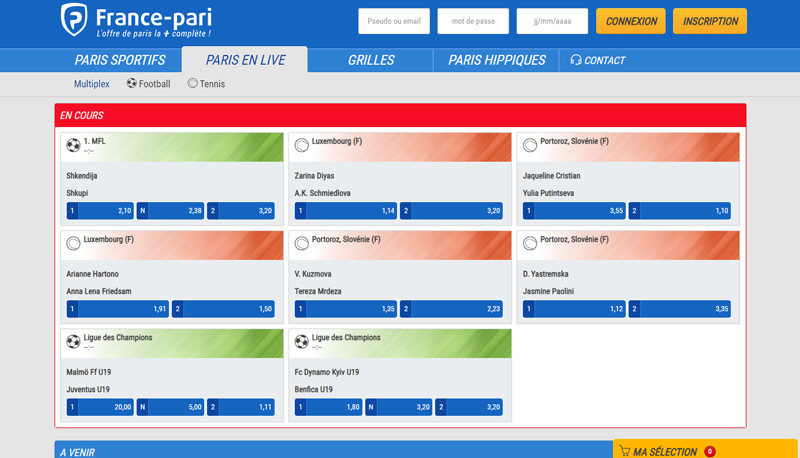Image resolution: width=800 pixels, height=458 pixels.
Task: Click tennis icon on Zarina Diyas match card
Action: click(x=302, y=145)
